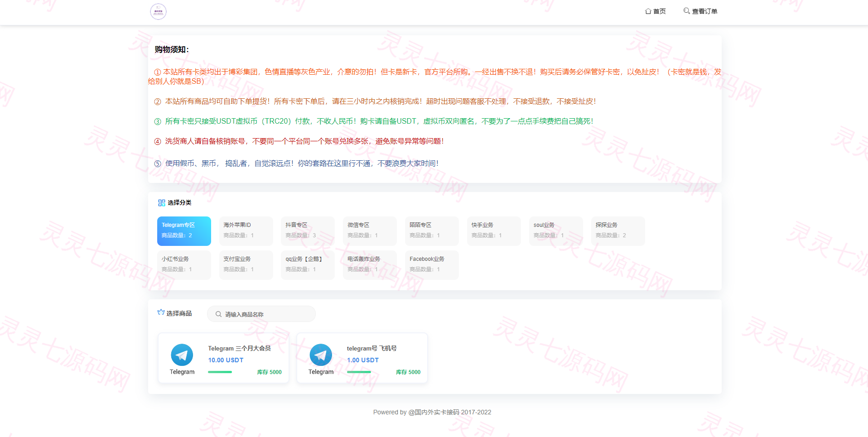This screenshot has width=868, height=437.
Task: Click the 10.00 USDT price
Action: pos(226,360)
